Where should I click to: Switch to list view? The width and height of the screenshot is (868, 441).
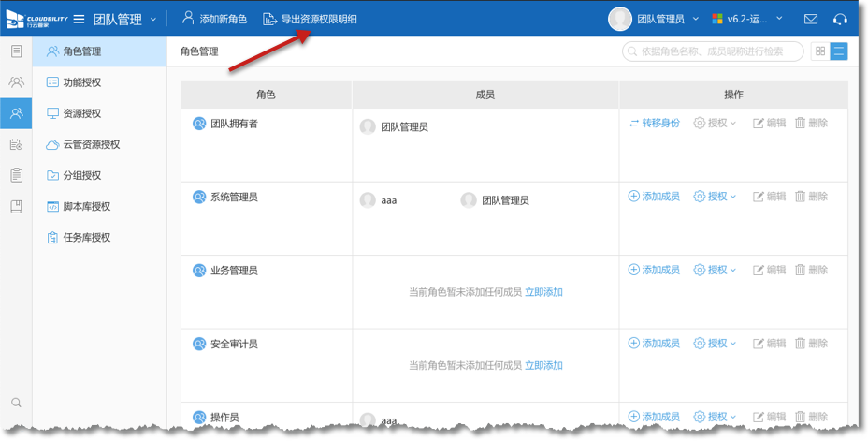tap(839, 51)
